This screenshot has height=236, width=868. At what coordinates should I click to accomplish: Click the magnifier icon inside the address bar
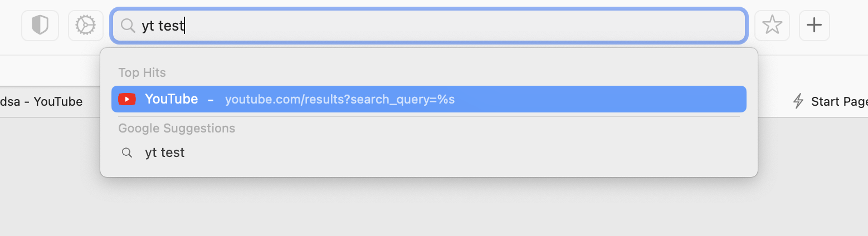pos(128,26)
